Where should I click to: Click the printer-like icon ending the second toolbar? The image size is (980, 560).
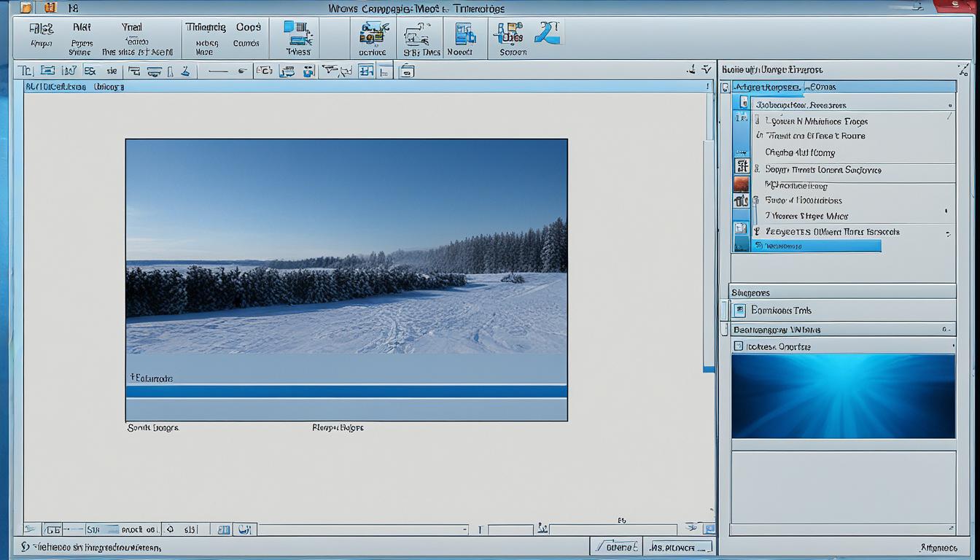[407, 71]
